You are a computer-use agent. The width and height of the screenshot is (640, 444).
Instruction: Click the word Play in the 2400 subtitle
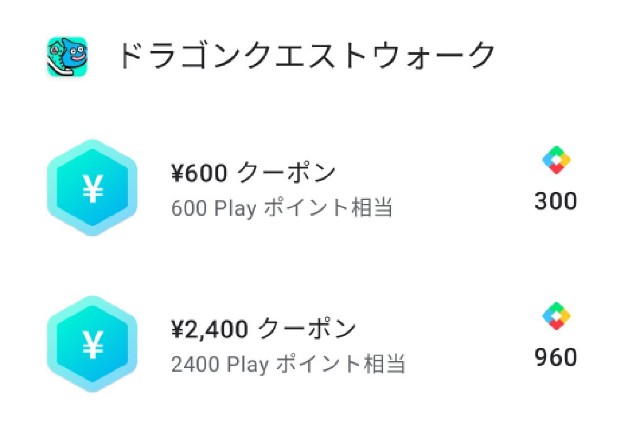[248, 364]
